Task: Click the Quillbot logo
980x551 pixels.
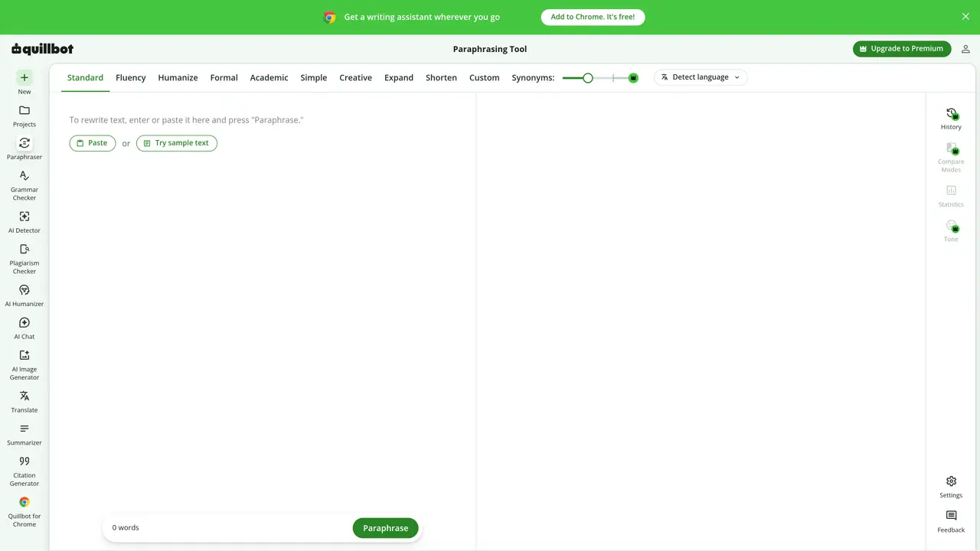Action: [43, 49]
